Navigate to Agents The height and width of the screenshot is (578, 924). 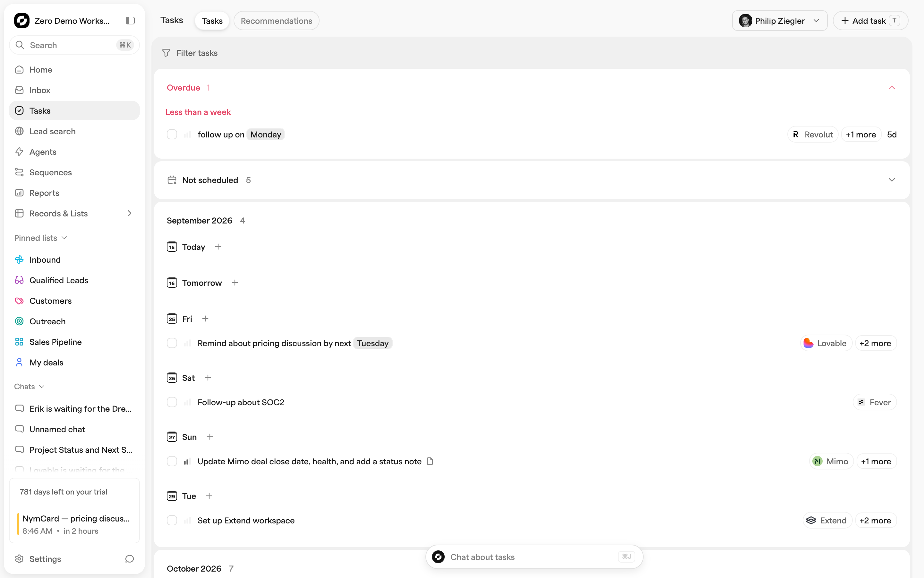coord(74,152)
